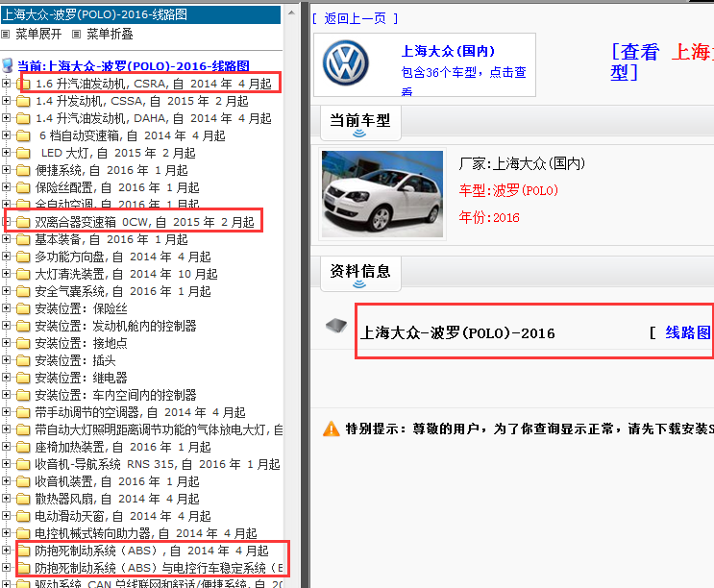This screenshot has width=714, height=588.
Task: Click the 当前:上海大众-波罗(POLO)-2016-线路图 root link
Action: tap(134, 66)
